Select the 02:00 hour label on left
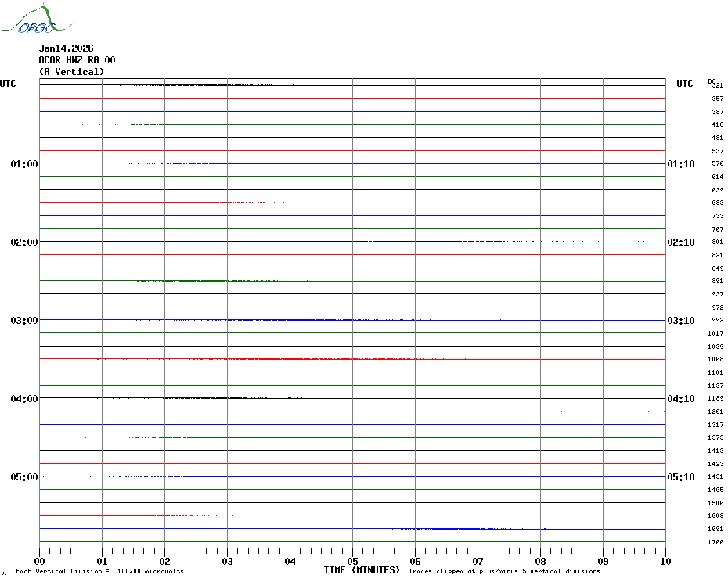The width and height of the screenshot is (728, 582). (24, 242)
